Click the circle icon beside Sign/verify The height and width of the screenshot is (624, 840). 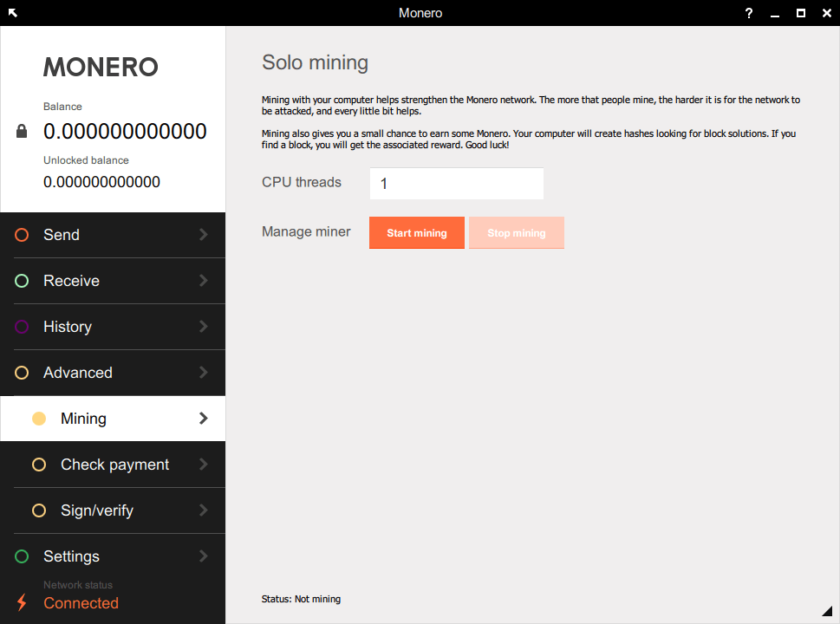(x=39, y=510)
